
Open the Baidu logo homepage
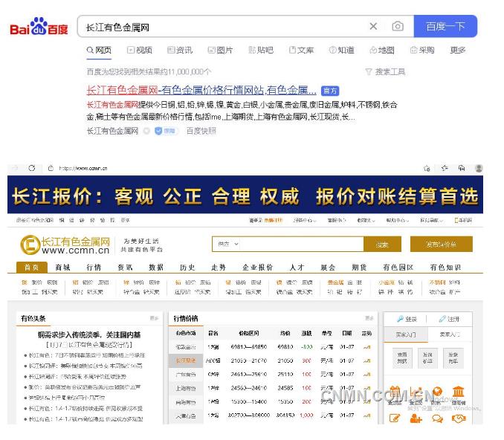39,26
